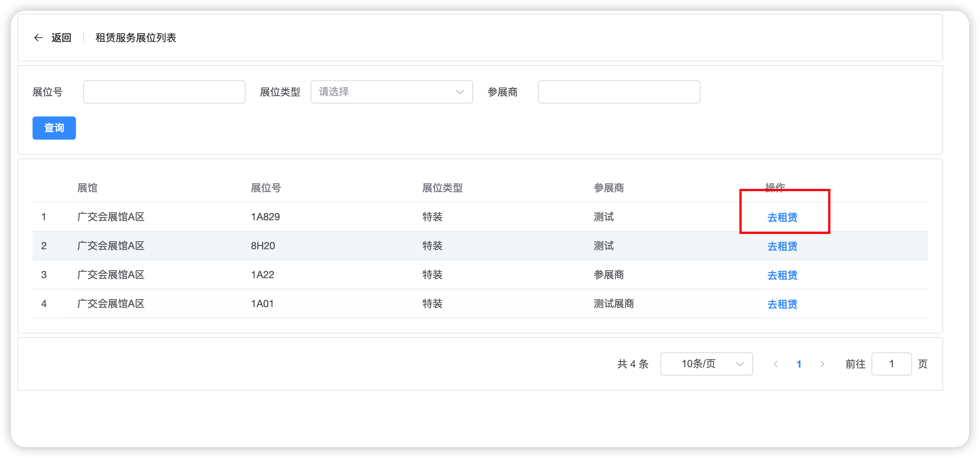Click the 参展商 column header
Screen dimensions: 980x458
point(609,188)
